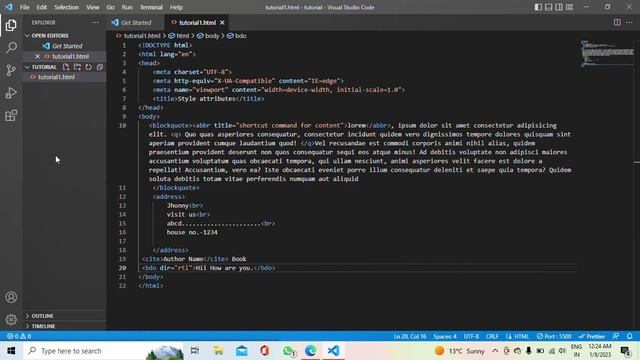This screenshot has height=360, width=640.
Task: Open Explorer views and more actions ellipsis
Action: 96,22
